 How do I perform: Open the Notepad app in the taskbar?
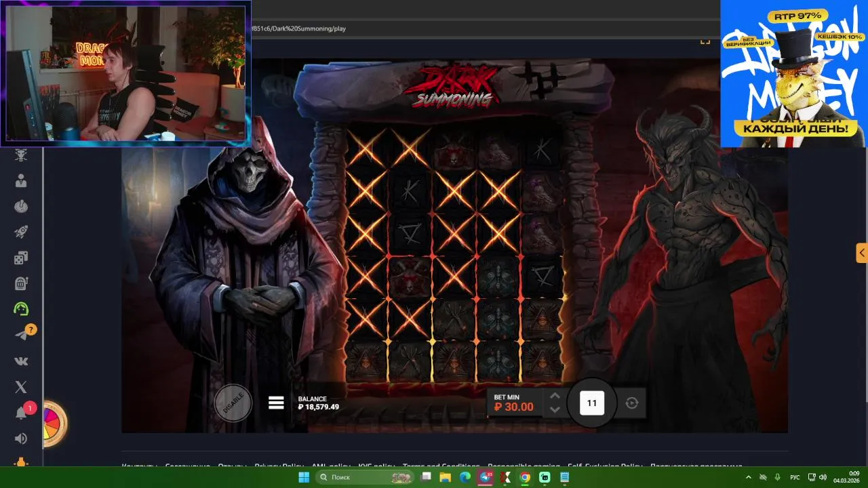565,477
